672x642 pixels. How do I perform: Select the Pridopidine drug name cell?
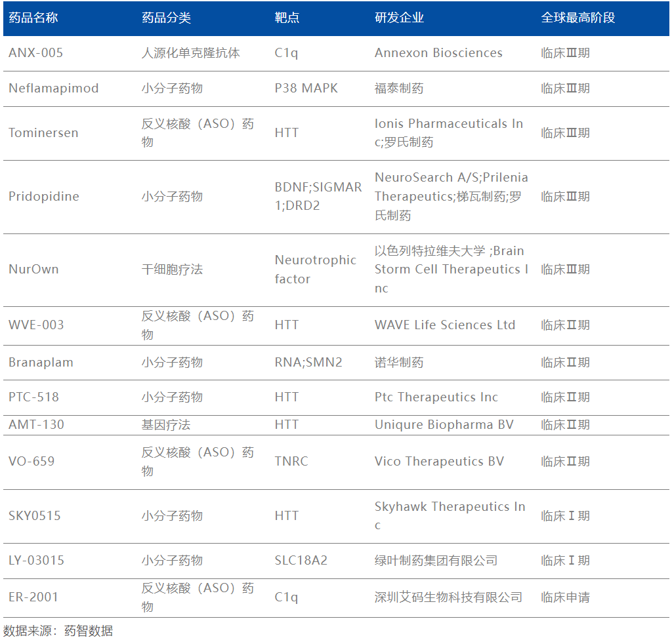pyautogui.click(x=44, y=196)
